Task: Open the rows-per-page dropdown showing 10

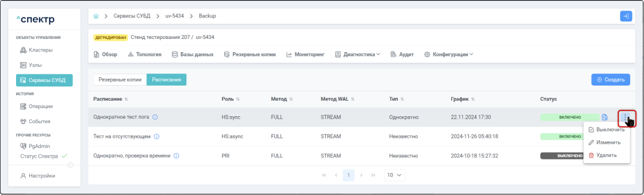Action: (394, 175)
